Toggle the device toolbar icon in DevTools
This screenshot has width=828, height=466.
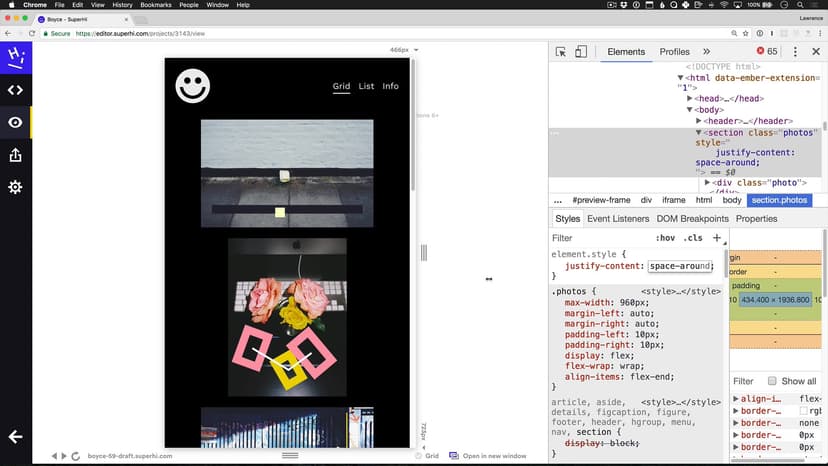581,52
